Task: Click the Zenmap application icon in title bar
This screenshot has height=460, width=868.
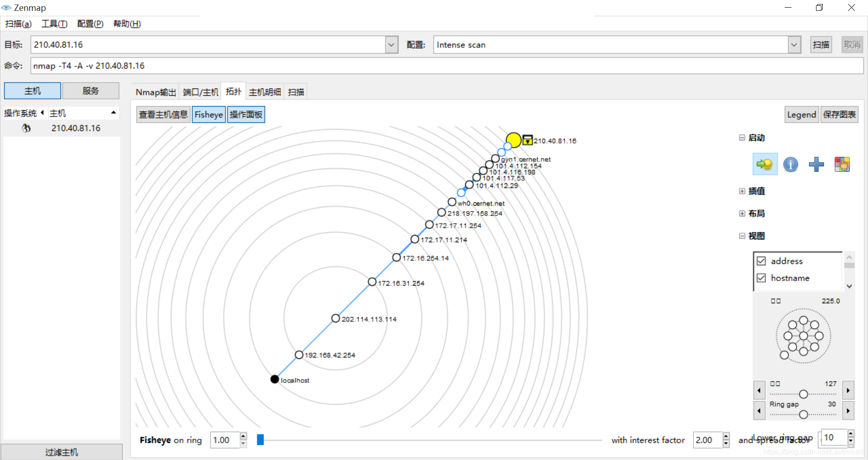Action: (x=6, y=8)
